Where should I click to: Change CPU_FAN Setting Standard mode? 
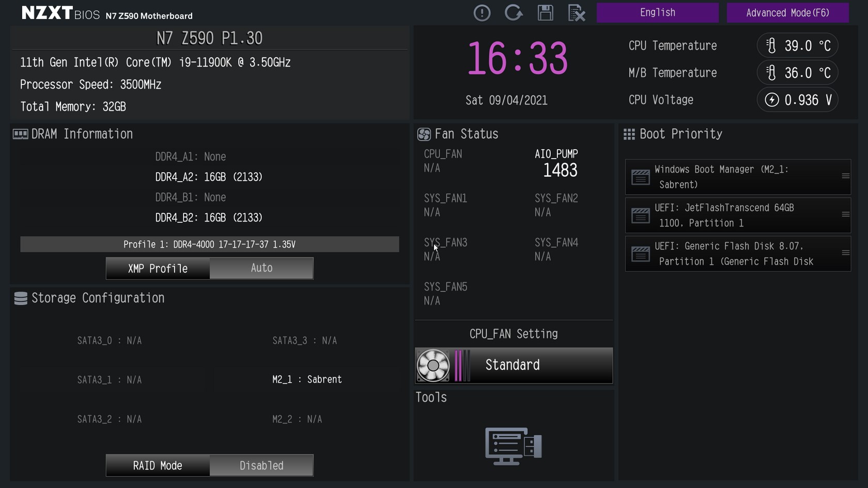pos(514,365)
